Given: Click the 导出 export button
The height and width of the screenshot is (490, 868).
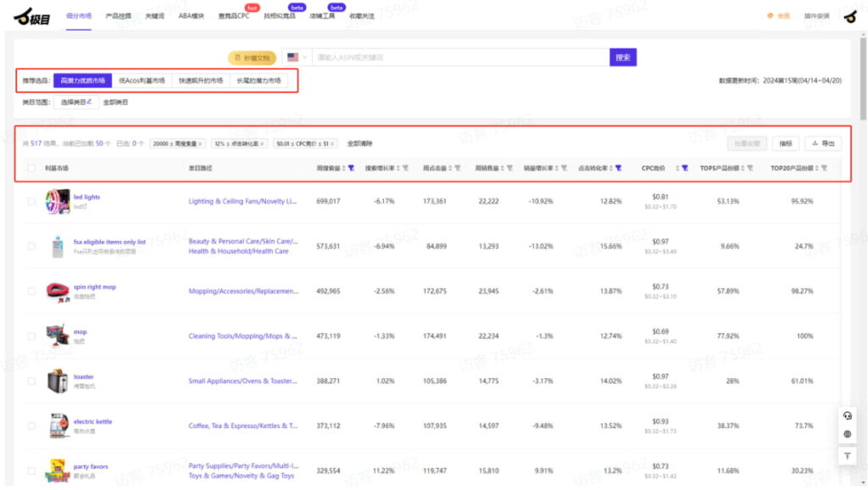Looking at the screenshot, I should pyautogui.click(x=822, y=144).
